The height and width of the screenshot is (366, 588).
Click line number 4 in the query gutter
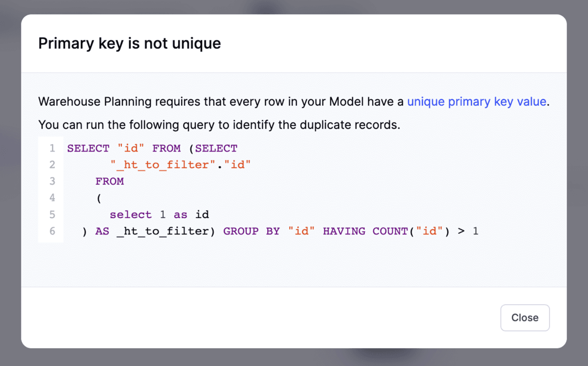click(x=52, y=198)
